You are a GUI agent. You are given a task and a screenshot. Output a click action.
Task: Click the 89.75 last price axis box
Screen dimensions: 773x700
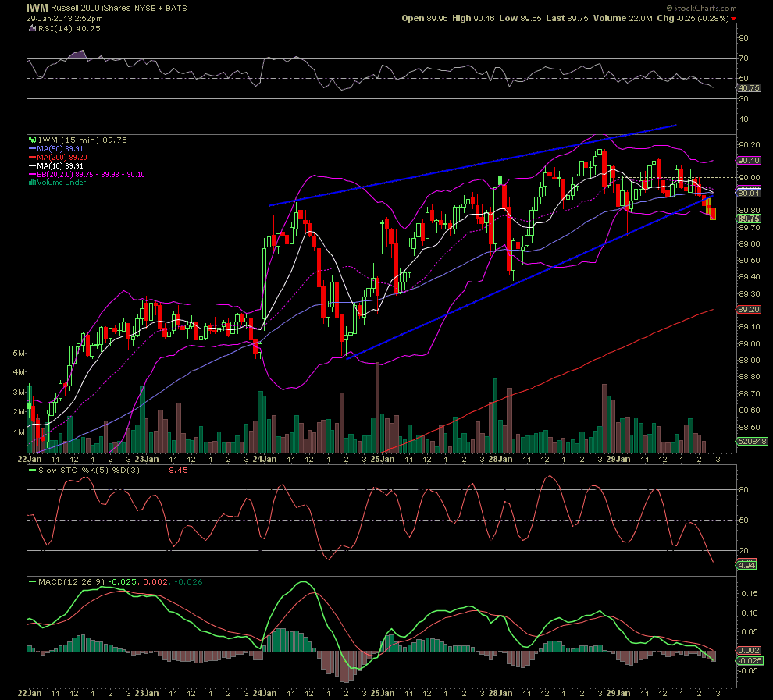(x=749, y=219)
